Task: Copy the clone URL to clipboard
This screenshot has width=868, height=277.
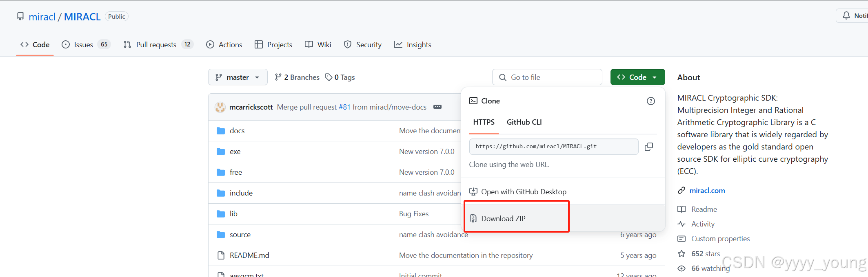Action: [x=649, y=147]
